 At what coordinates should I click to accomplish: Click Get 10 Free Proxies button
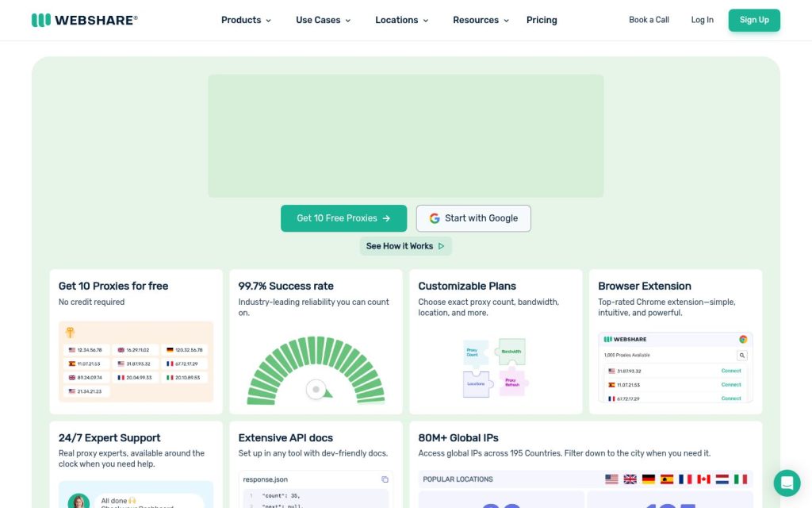[344, 218]
